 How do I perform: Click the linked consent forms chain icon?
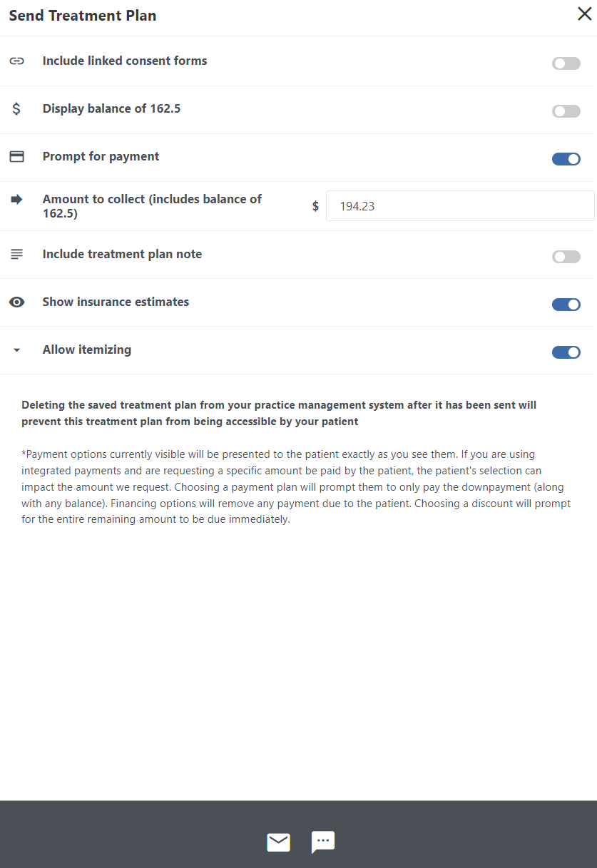tap(17, 61)
